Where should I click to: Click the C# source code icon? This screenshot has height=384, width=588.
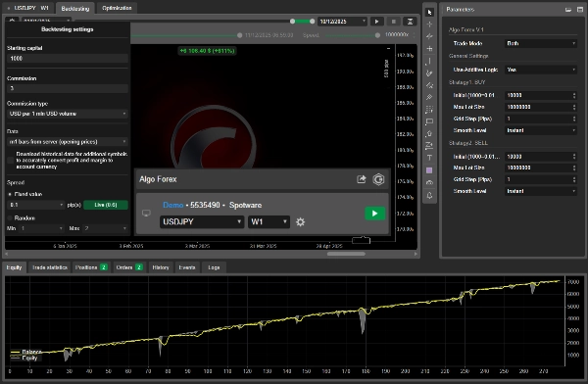[x=378, y=179]
